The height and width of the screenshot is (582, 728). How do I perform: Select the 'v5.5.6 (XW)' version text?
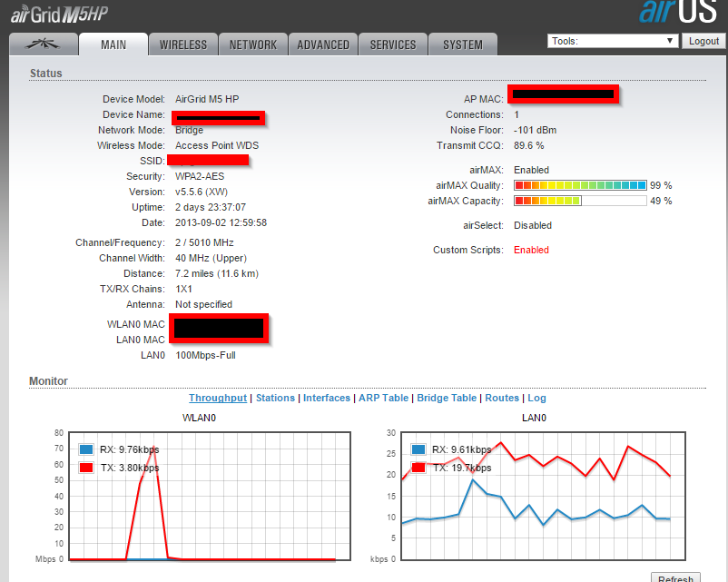202,192
